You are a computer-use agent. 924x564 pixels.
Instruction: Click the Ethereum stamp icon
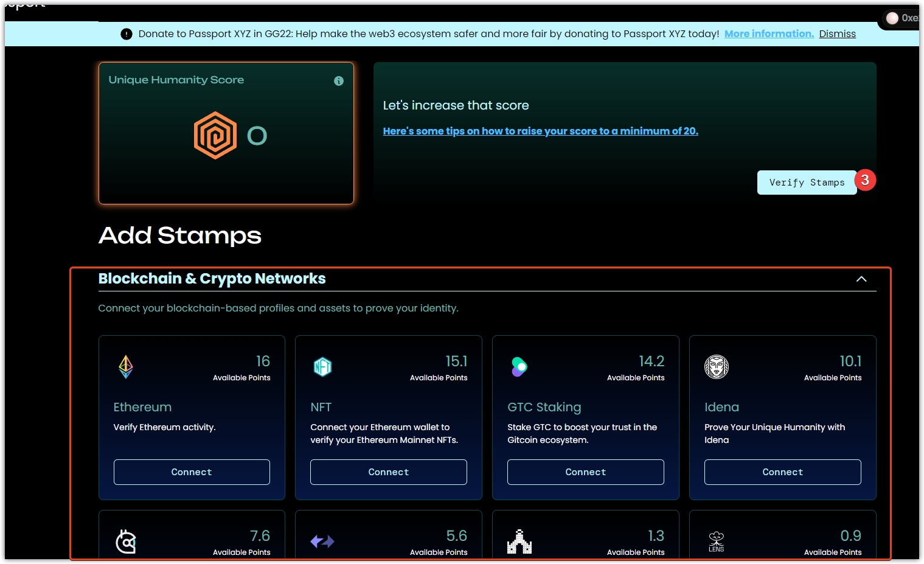[126, 366]
